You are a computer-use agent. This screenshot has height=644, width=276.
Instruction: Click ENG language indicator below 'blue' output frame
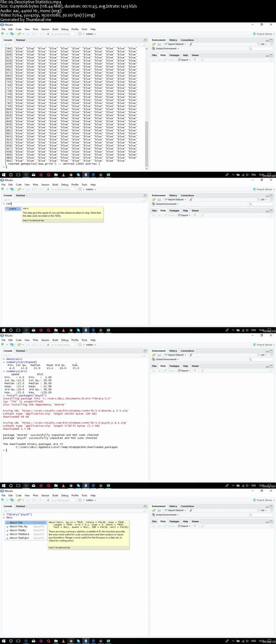tap(253, 175)
